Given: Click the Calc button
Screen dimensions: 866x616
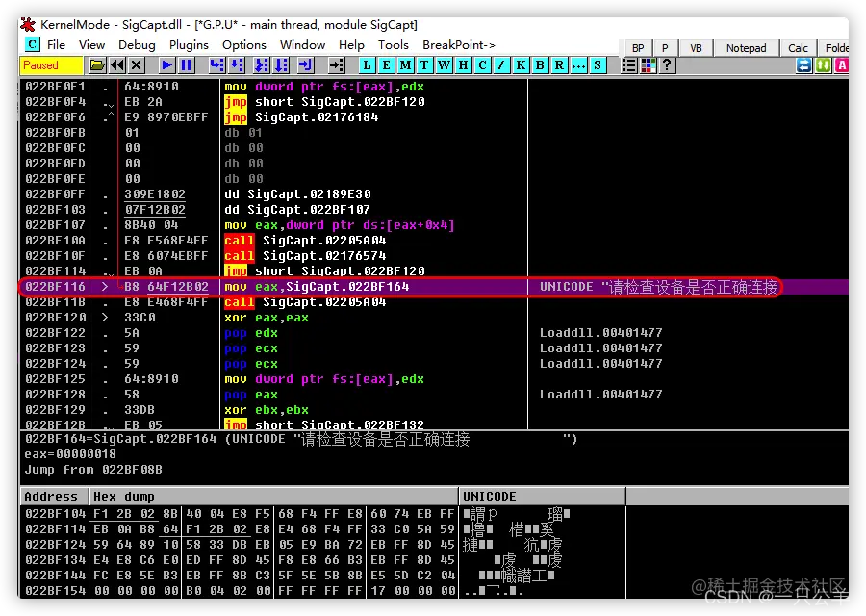Looking at the screenshot, I should [x=798, y=48].
